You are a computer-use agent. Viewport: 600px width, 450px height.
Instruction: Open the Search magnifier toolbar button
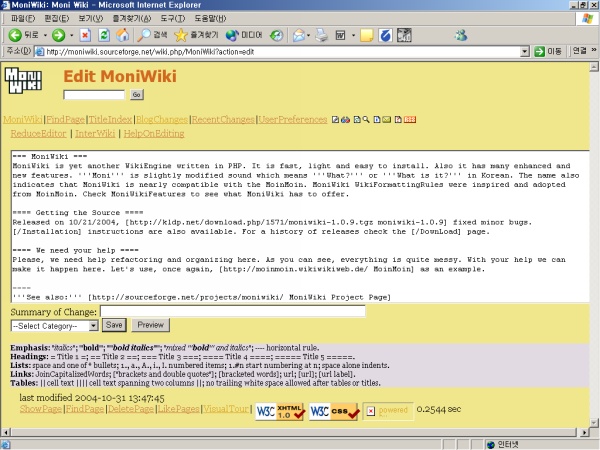point(152,35)
